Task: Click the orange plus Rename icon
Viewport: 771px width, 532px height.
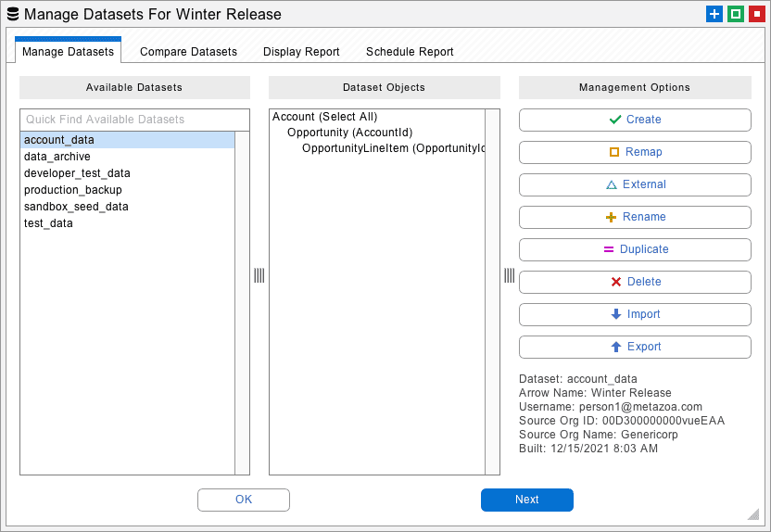Action: point(611,217)
